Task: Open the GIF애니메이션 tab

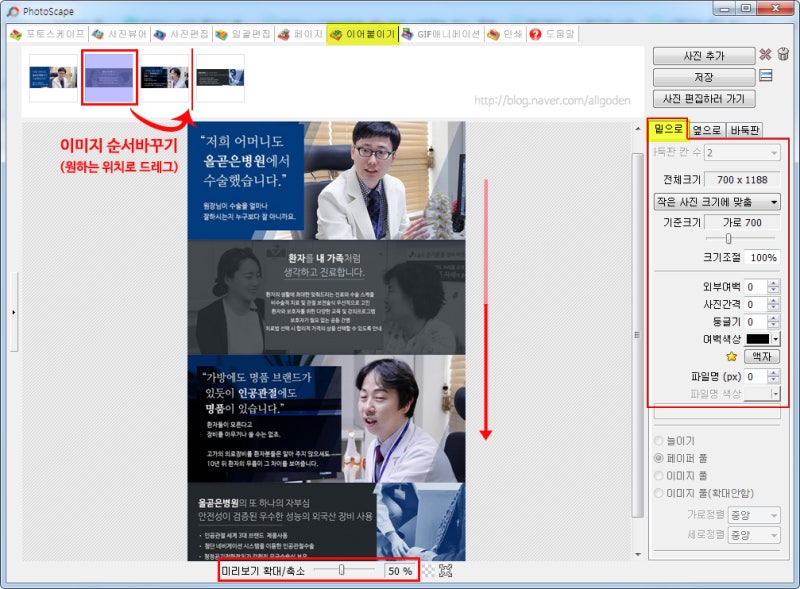Action: coord(441,34)
